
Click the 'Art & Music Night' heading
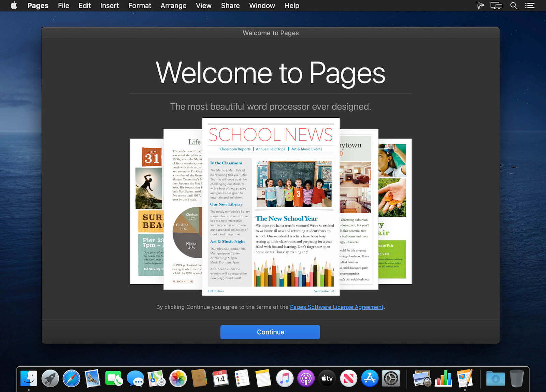pyautogui.click(x=227, y=242)
